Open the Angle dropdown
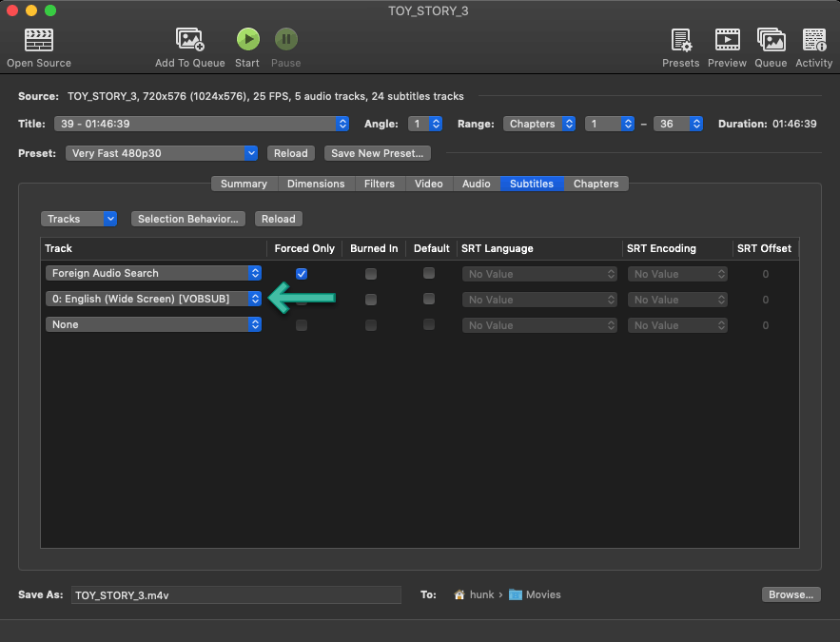Screen dimensions: 840x642 point(425,124)
